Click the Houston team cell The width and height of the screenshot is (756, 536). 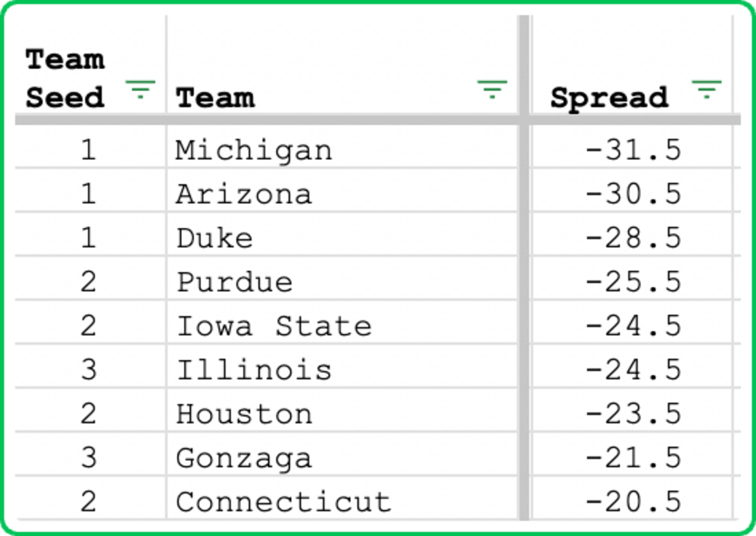point(244,414)
